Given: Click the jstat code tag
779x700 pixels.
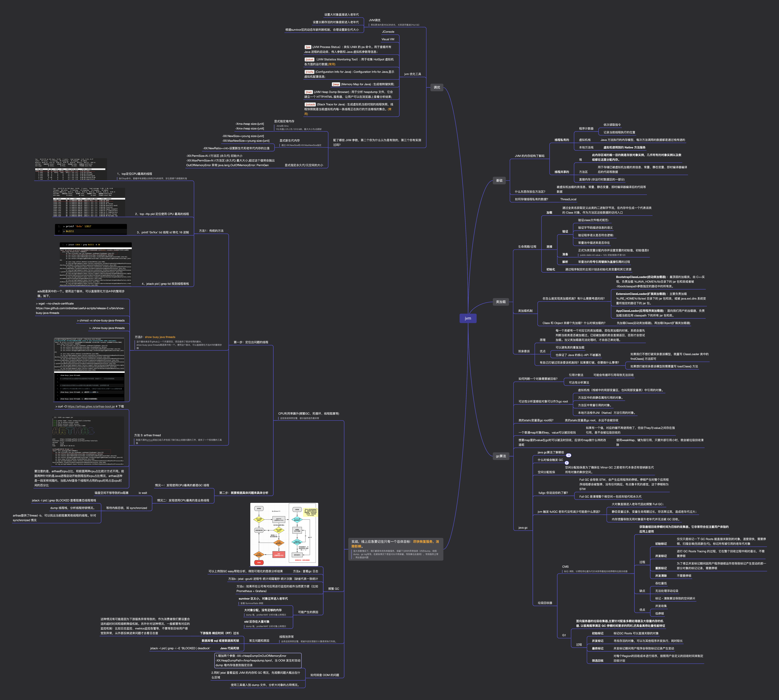Looking at the screenshot, I should pyautogui.click(x=309, y=60).
